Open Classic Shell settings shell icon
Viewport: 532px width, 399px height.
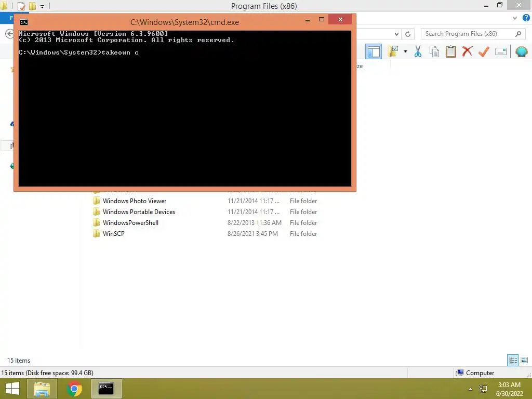(521, 51)
